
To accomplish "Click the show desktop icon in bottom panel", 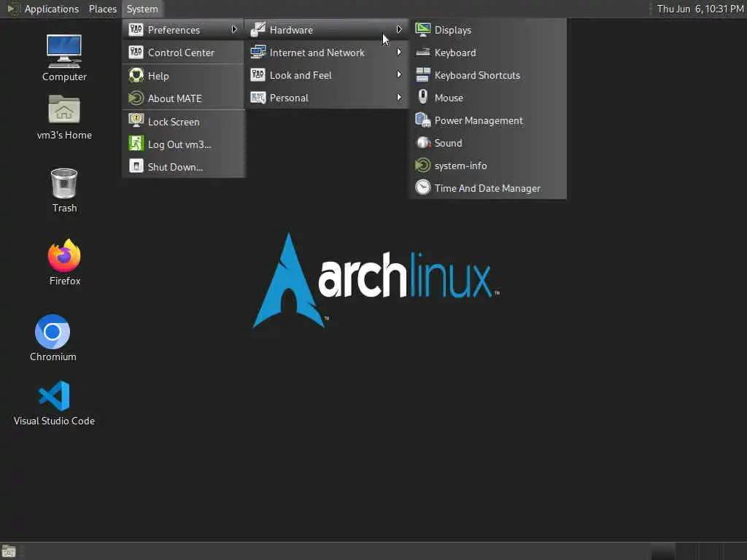I will (9, 551).
